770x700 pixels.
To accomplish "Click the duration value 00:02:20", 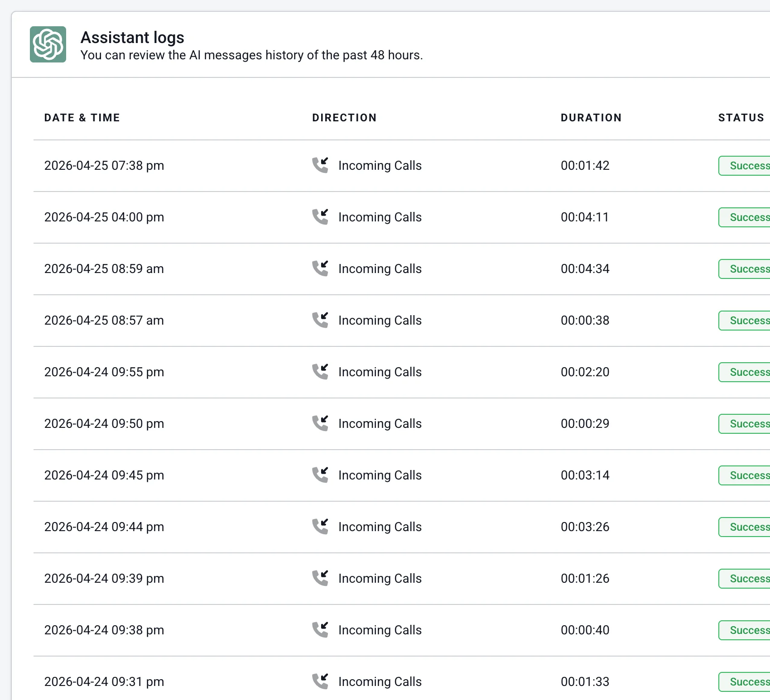I will (x=585, y=372).
